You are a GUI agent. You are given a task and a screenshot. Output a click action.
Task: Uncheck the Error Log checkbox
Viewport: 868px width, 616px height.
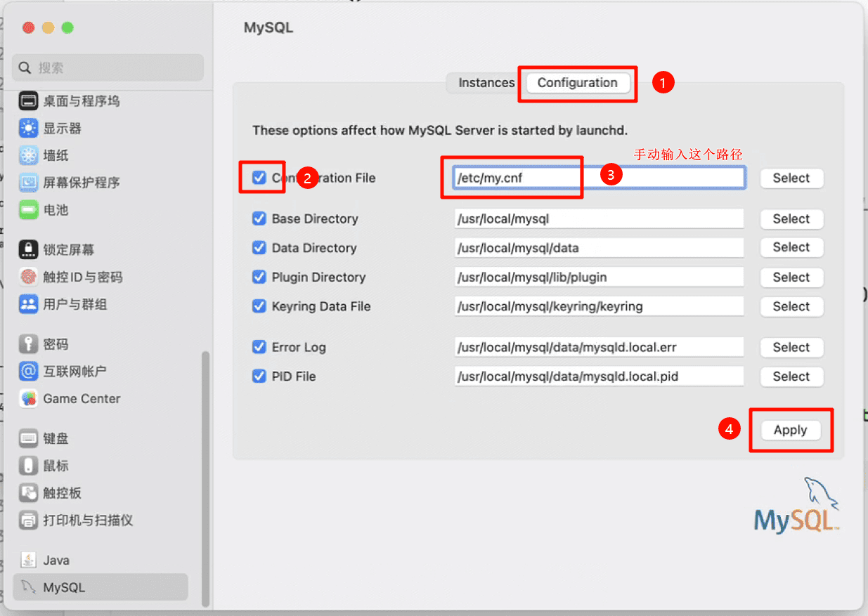259,347
